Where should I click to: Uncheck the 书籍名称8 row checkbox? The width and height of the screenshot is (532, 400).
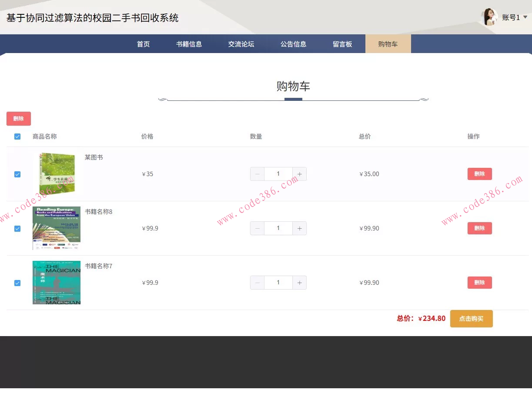17,229
